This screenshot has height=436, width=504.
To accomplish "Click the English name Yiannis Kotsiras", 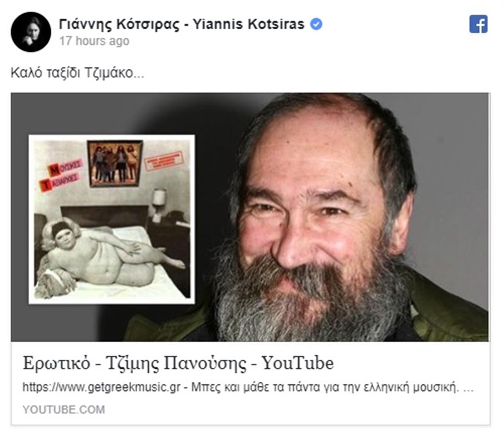I will 248,24.
